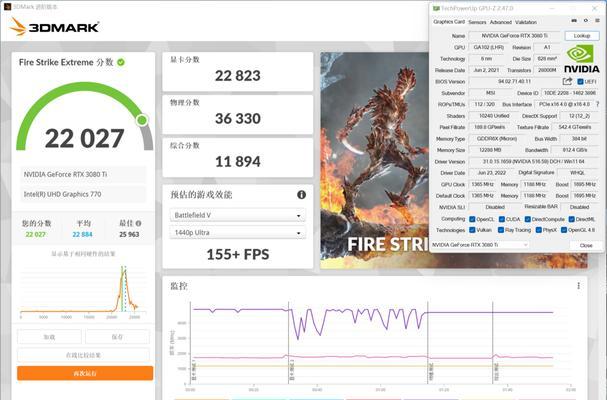This screenshot has height=400, width=607.
Task: Click the GPU field GA102 (LHR)
Action: pos(489,47)
